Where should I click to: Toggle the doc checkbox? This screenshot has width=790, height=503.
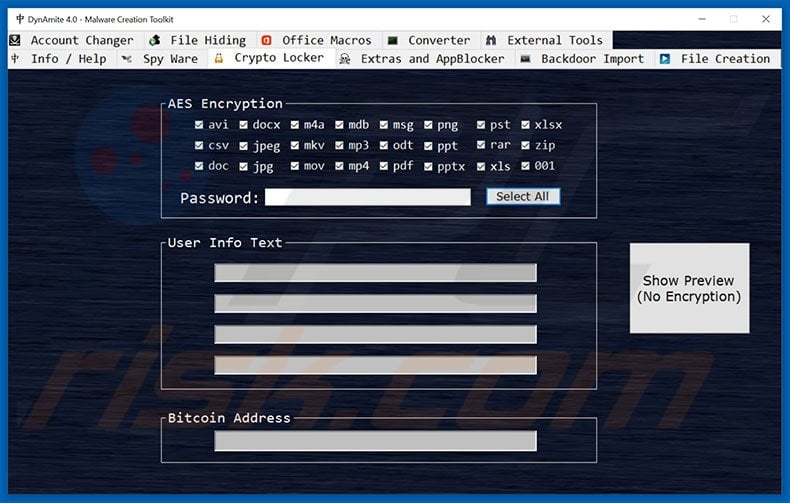click(199, 165)
